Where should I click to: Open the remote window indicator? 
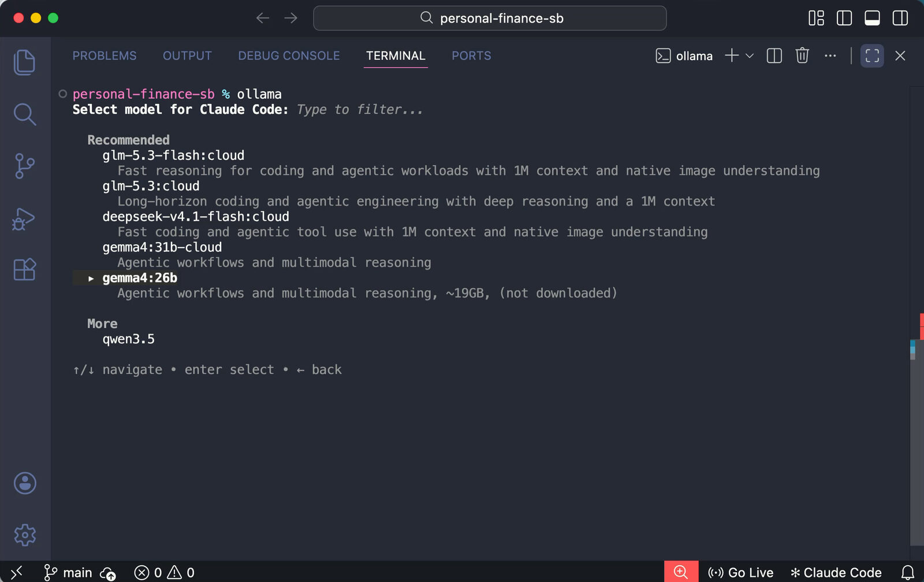17,572
